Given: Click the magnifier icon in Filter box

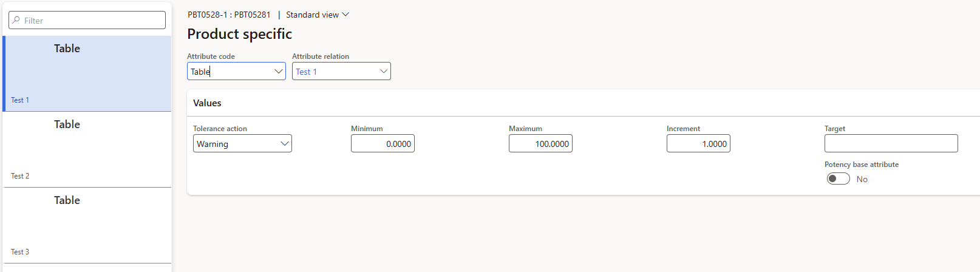Looking at the screenshot, I should 16,20.
